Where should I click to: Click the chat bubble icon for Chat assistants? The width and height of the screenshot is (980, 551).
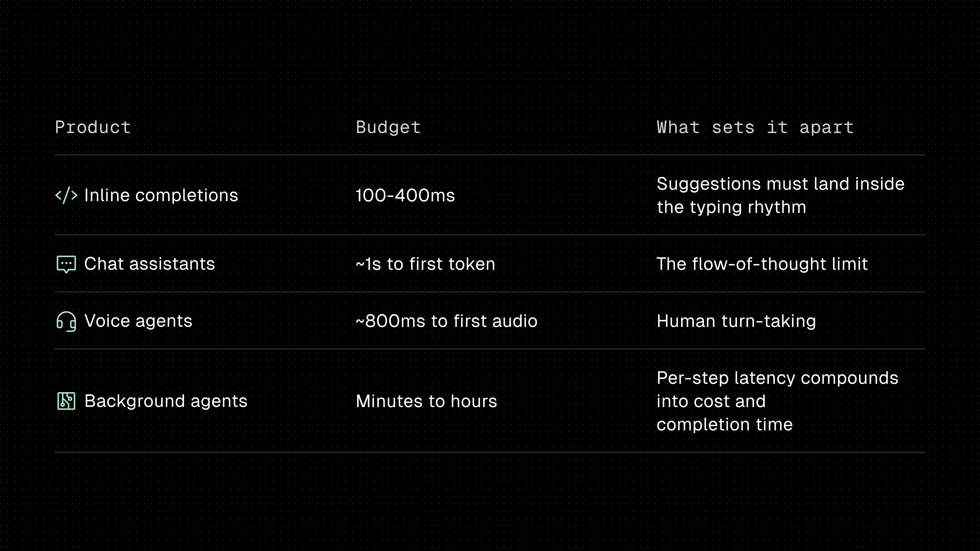pos(66,264)
